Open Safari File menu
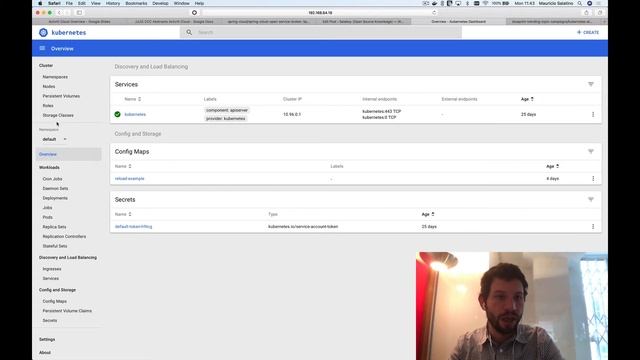Image resolution: width=640 pixels, height=360 pixels. coord(69,3)
